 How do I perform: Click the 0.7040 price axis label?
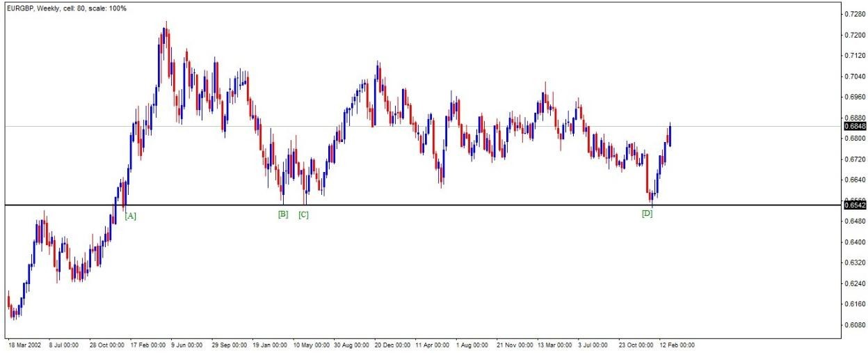(x=855, y=77)
